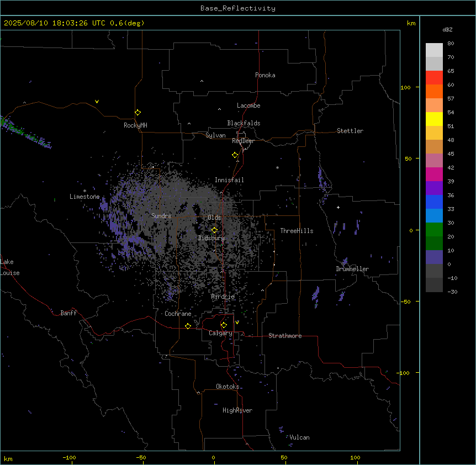
Task: Select the yellow diamond marker above Calgary label
Action: pyautogui.click(x=224, y=325)
